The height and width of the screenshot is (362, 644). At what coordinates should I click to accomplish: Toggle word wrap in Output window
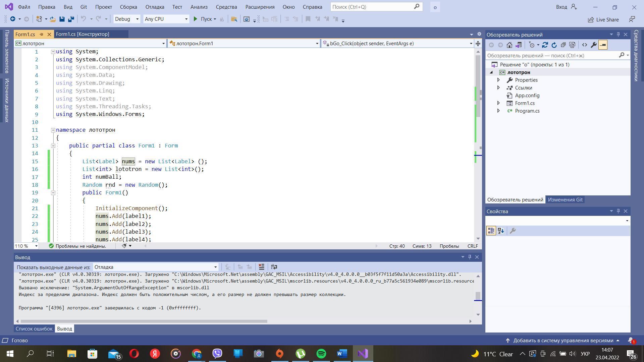[274, 267]
